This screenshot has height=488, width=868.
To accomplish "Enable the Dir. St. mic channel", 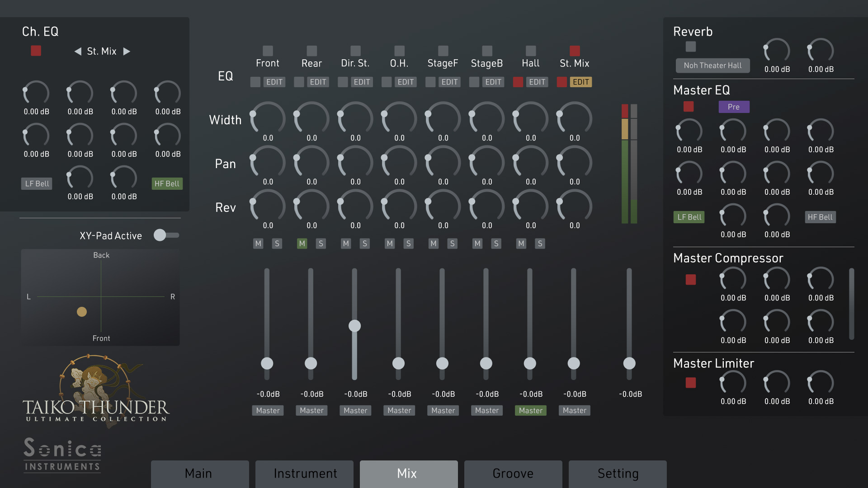I will [x=355, y=50].
